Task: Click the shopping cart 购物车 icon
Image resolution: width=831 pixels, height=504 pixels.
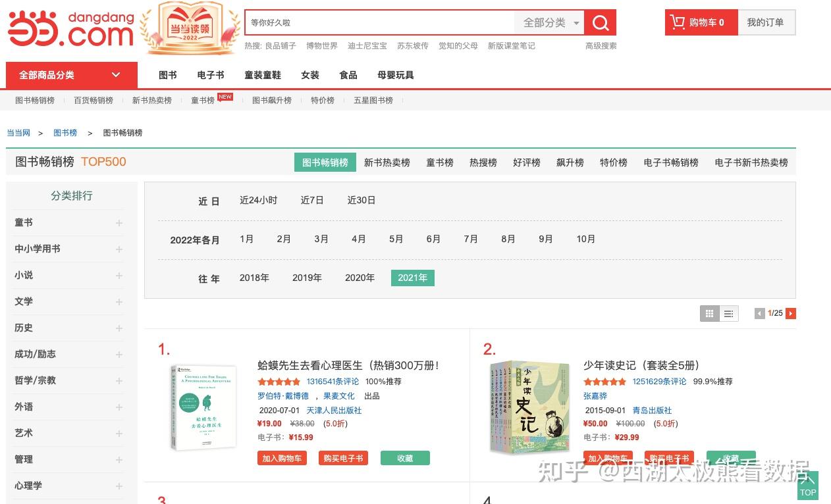Action: [678, 22]
